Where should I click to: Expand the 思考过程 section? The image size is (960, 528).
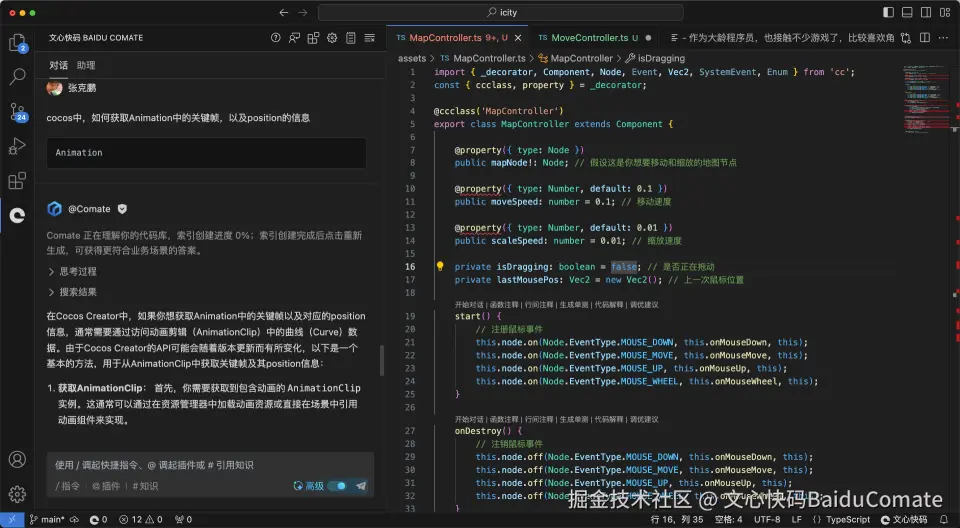tap(72, 271)
